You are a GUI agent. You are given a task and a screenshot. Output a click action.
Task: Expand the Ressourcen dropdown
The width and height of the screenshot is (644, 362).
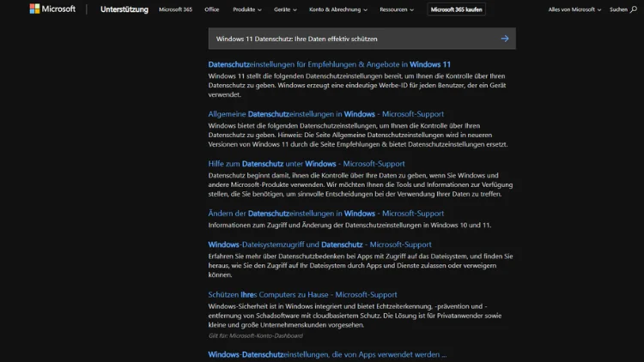(397, 9)
